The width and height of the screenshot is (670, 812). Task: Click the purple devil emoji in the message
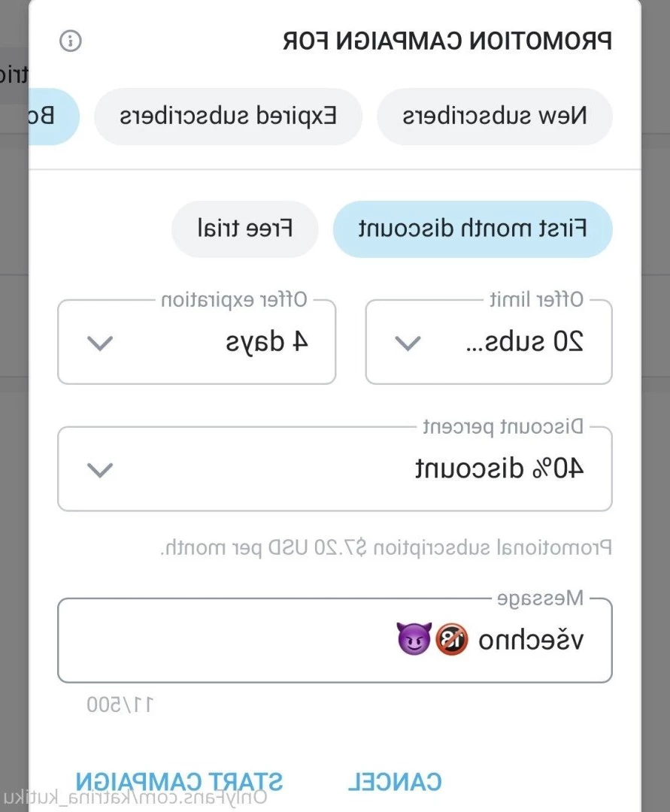(x=414, y=639)
